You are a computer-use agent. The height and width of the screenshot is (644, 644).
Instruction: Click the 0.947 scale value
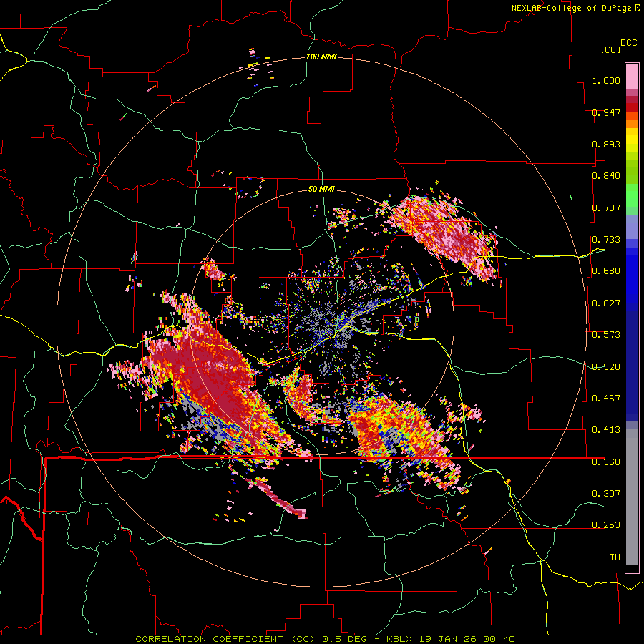pyautogui.click(x=606, y=112)
